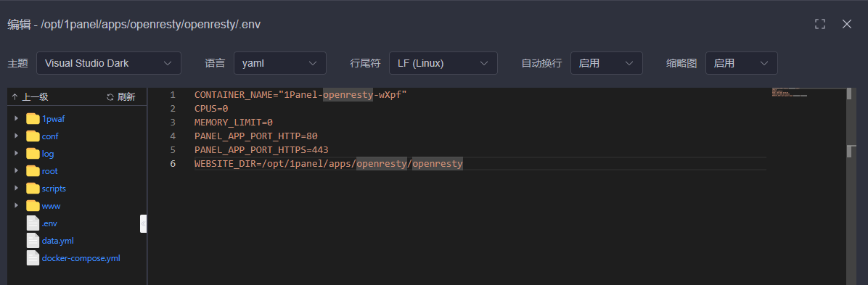Screen dimensions: 868x285
Task: Expand the conf folder arrow
Action: [16, 136]
